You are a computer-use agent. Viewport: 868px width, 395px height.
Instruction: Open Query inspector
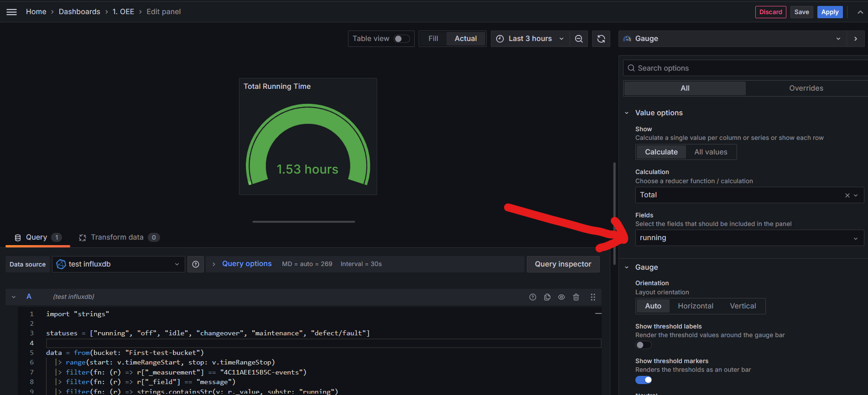(563, 264)
